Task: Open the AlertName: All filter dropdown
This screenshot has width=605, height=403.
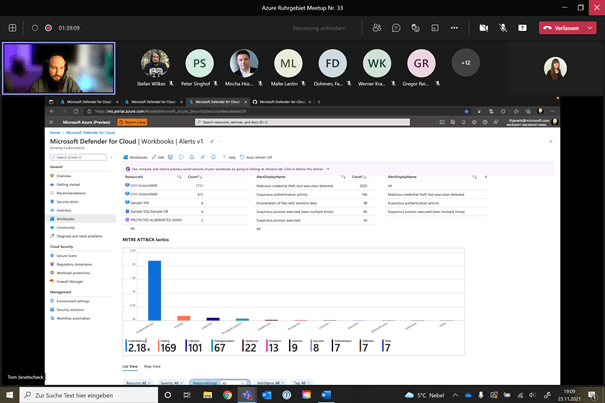Action: (x=270, y=383)
